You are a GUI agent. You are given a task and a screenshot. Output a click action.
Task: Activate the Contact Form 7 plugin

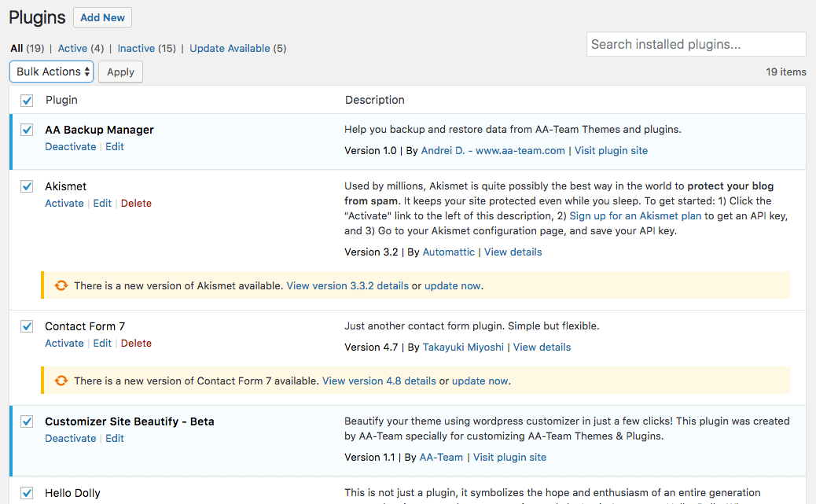click(x=64, y=344)
